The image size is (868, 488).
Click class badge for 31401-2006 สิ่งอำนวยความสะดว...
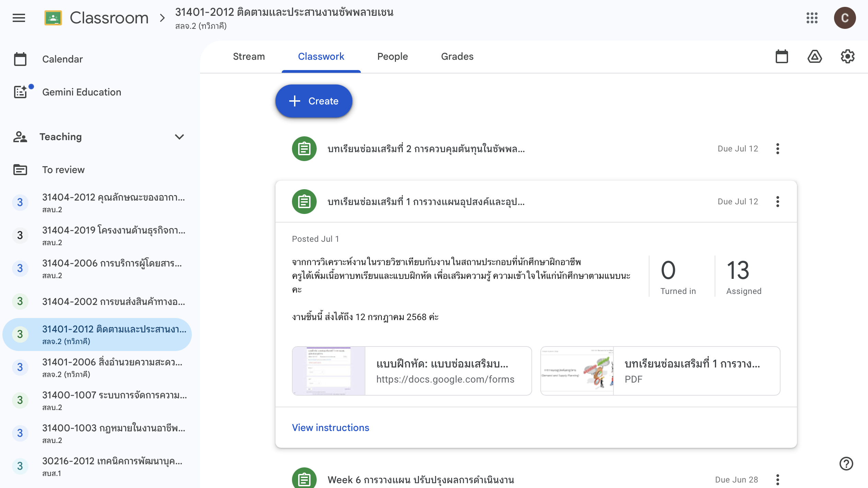tap(20, 367)
